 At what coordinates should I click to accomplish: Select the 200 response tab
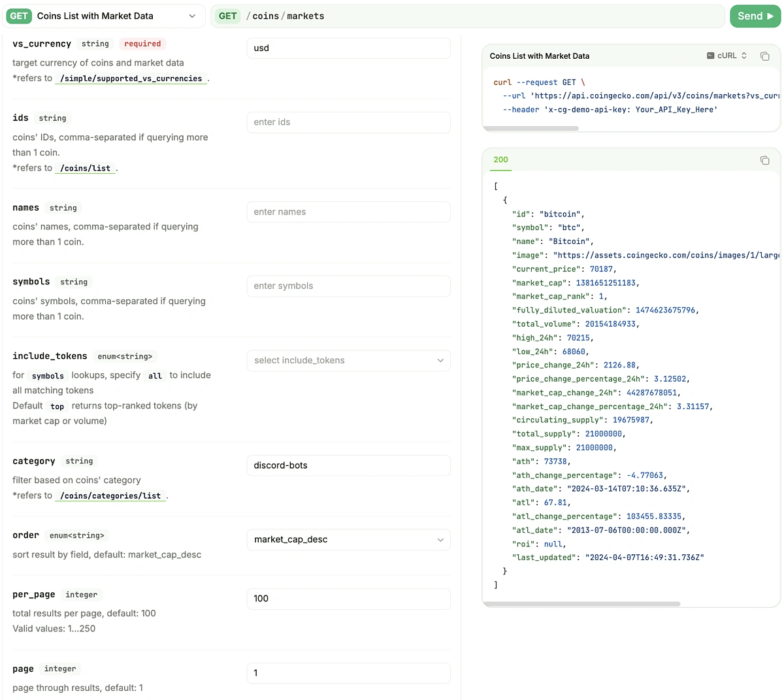tap(500, 159)
